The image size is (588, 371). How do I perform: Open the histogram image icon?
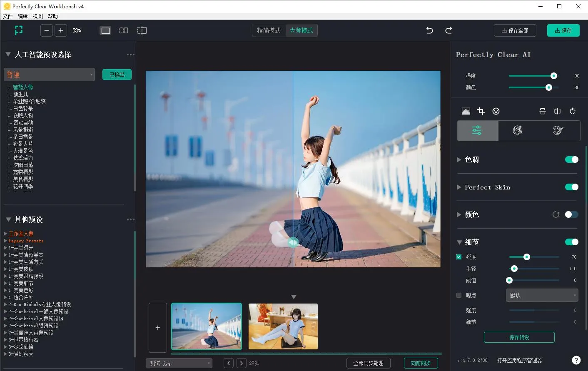coord(466,111)
